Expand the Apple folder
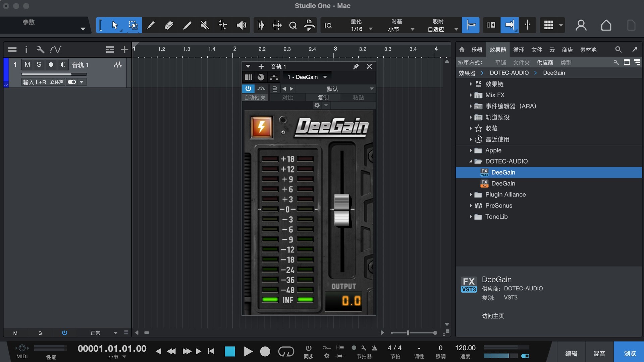 471,150
